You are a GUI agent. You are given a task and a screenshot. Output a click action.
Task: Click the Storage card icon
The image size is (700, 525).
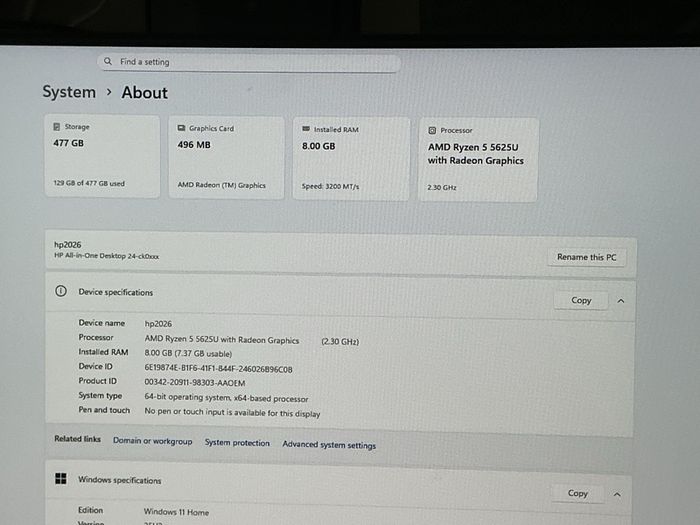tap(57, 127)
